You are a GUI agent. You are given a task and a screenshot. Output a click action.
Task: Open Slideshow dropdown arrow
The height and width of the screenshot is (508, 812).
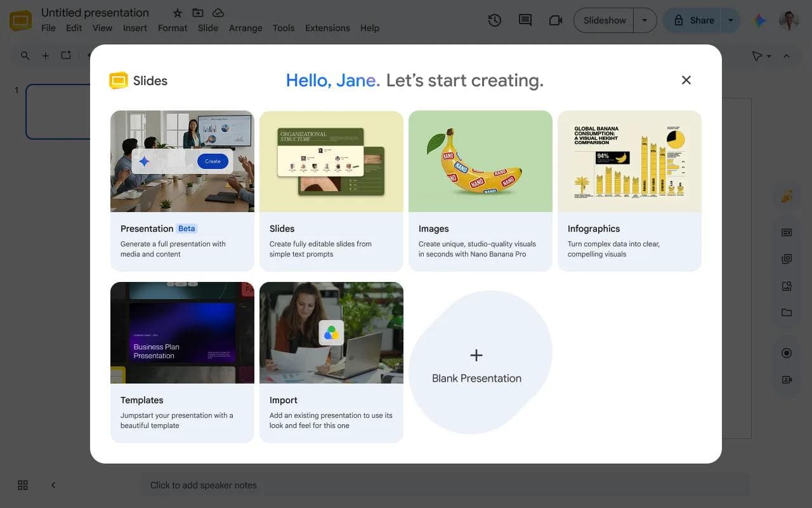pos(645,20)
